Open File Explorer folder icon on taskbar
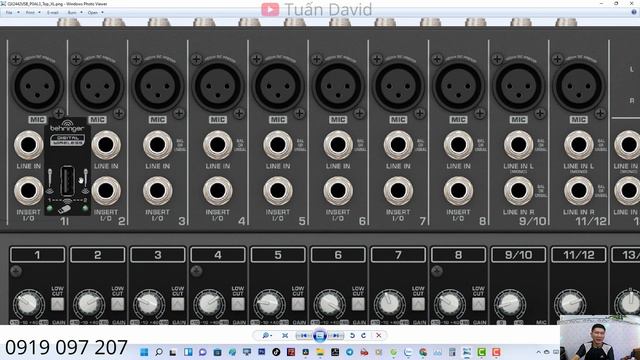Image resolution: width=640 pixels, height=360 pixels. point(320,352)
